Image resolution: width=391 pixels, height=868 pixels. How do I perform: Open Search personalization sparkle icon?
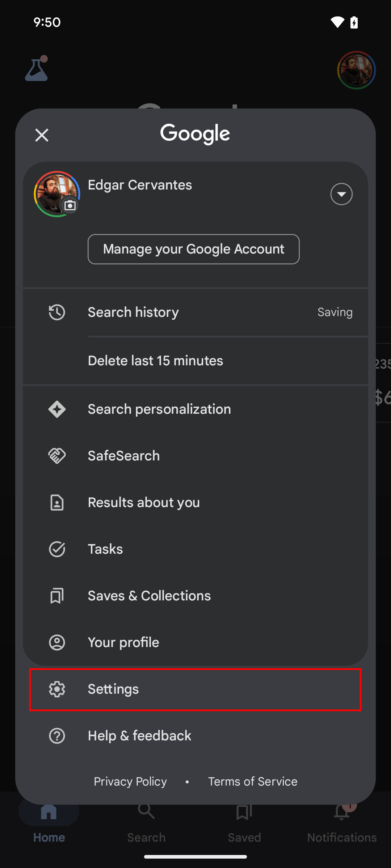(57, 409)
